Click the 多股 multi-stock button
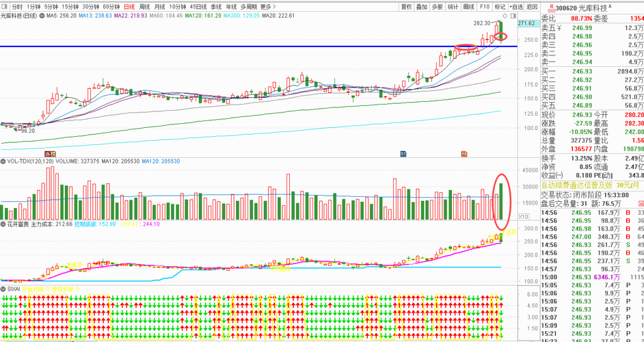This screenshot has width=644, height=342. pos(437,7)
